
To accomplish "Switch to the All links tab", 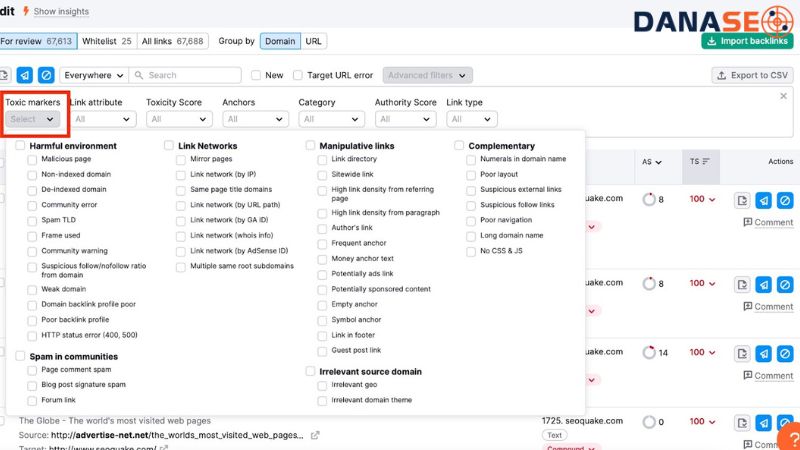I will (172, 41).
